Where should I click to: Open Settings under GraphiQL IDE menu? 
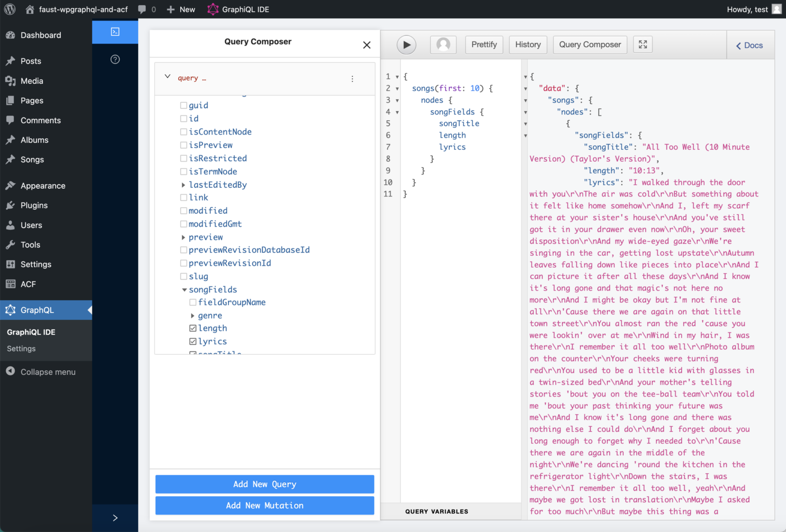[21, 348]
